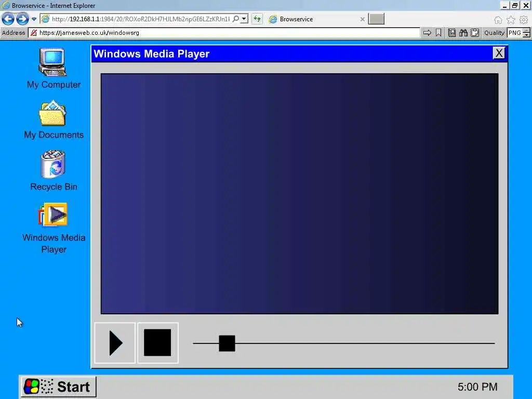Click the Windows Media Player title bar
The image size is (532, 399).
(x=292, y=54)
